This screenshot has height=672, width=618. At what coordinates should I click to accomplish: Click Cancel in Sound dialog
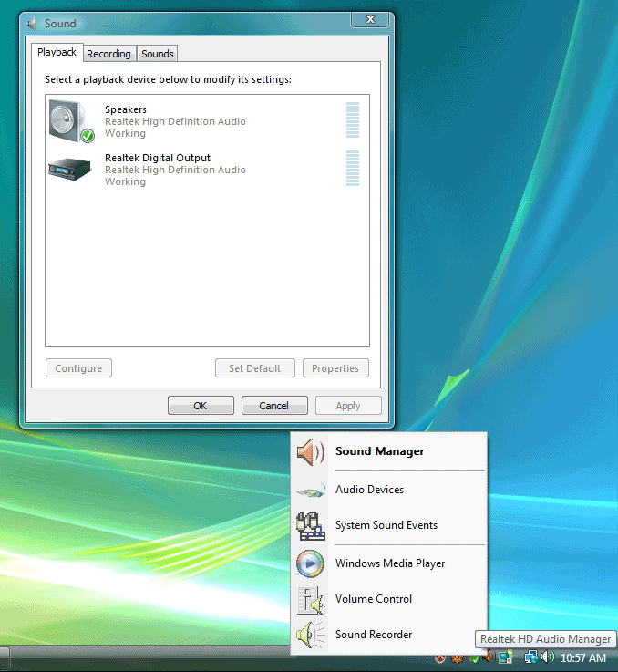[274, 406]
